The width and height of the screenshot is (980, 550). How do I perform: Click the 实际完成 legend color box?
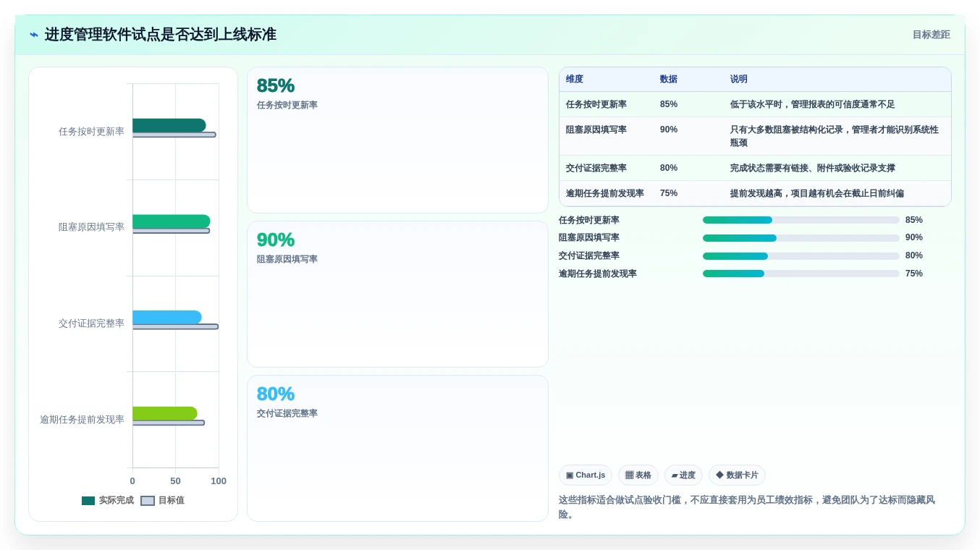pos(88,501)
